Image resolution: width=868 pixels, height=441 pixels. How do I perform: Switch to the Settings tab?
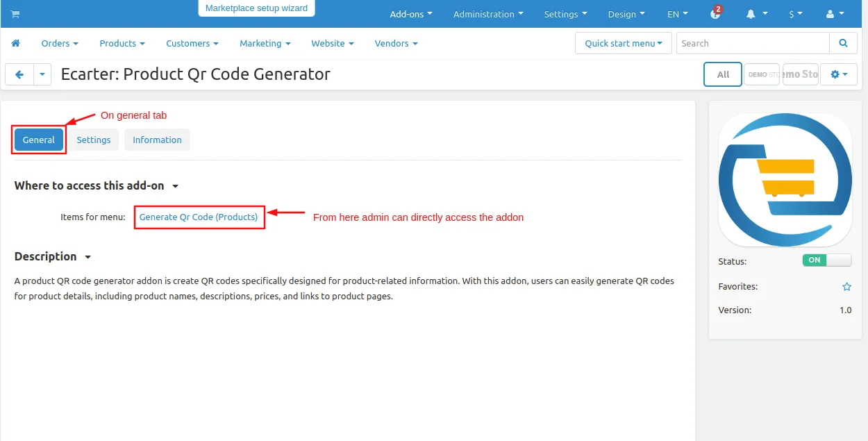pos(94,140)
